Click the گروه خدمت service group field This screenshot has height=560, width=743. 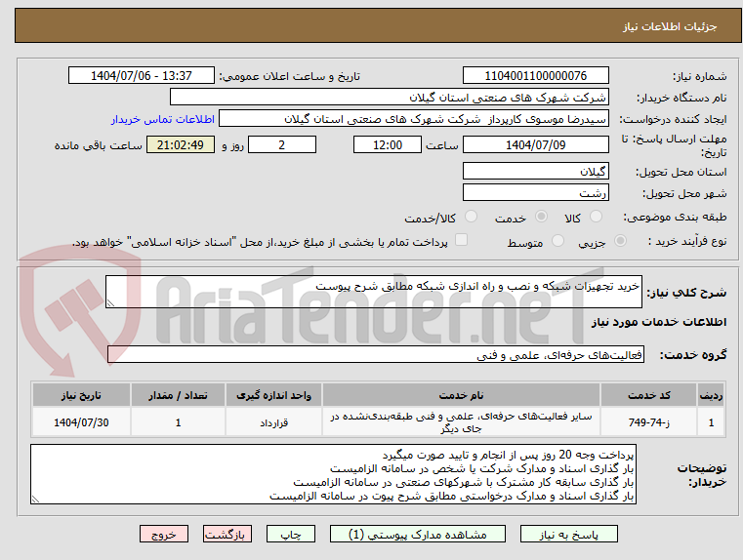click(x=376, y=354)
